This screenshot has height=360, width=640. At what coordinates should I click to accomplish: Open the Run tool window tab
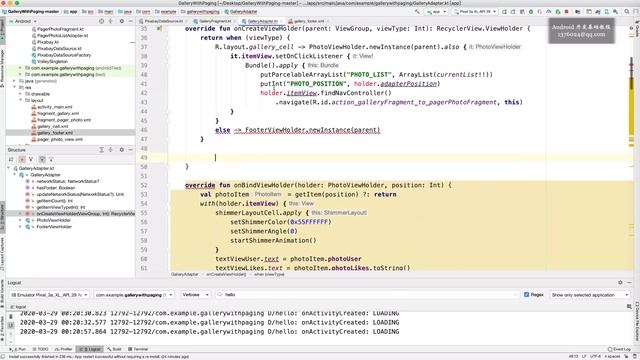18,349
